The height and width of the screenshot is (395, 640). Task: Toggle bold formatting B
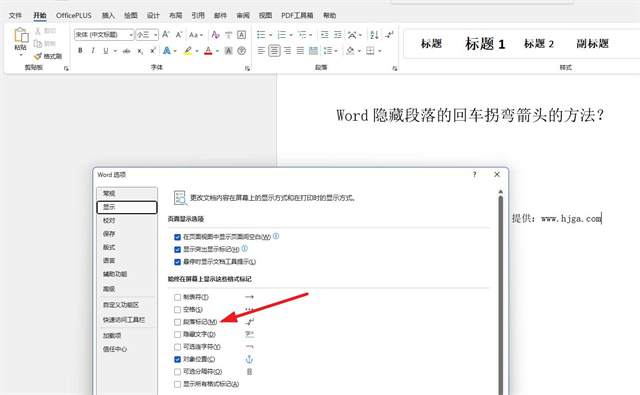[x=80, y=51]
